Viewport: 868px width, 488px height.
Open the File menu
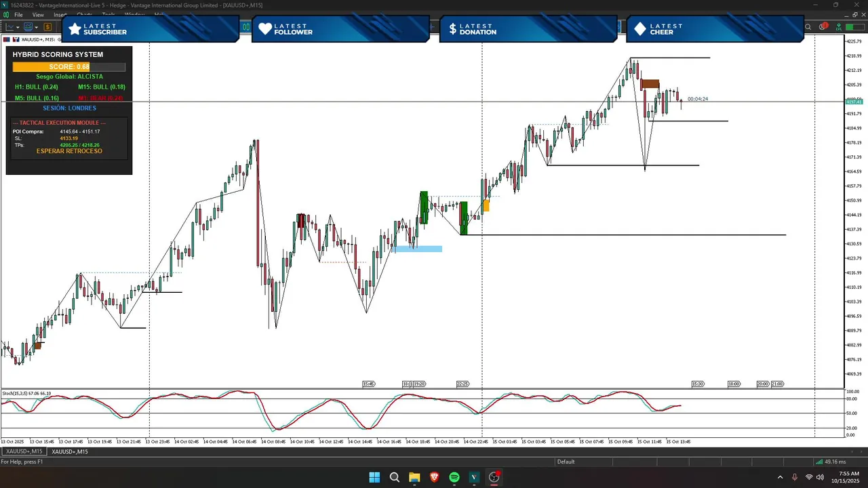click(18, 15)
